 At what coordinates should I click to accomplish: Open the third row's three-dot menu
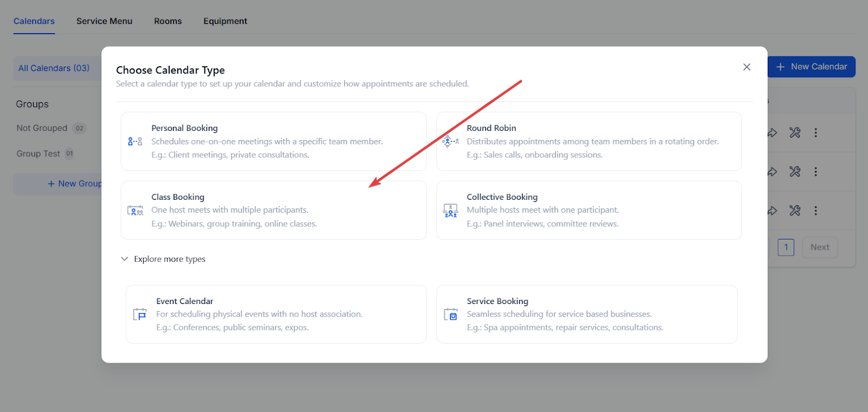pos(815,211)
